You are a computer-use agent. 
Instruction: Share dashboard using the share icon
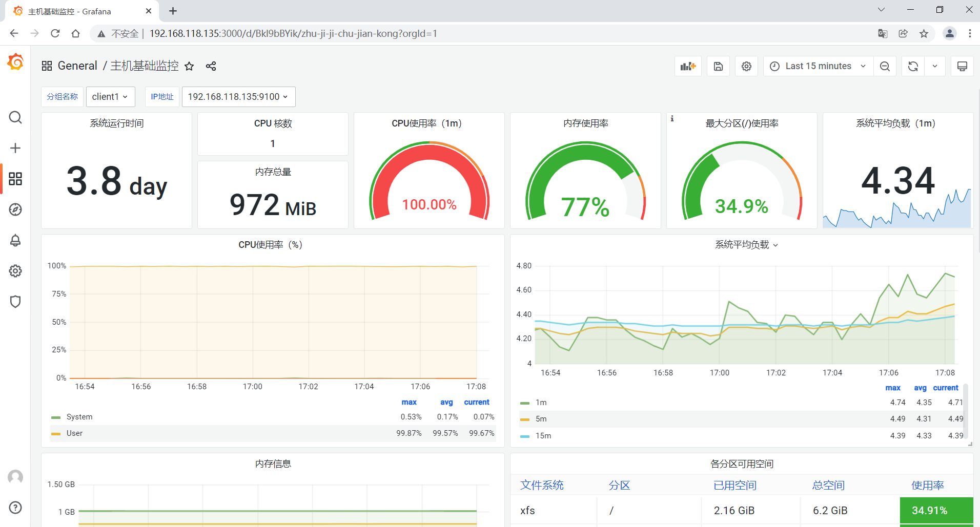click(211, 66)
